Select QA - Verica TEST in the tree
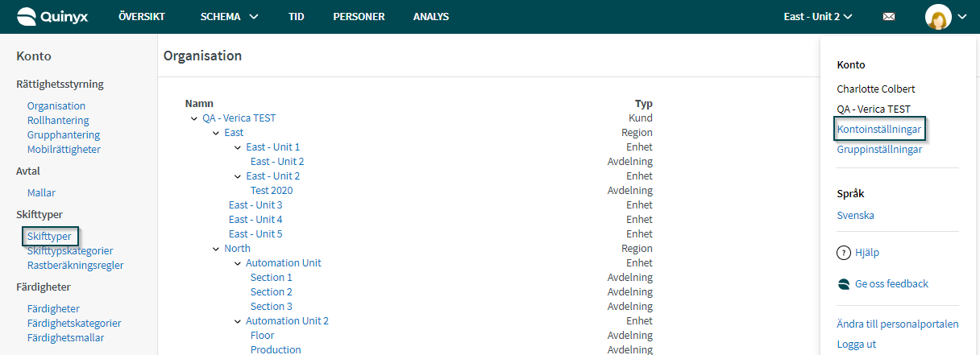This screenshot has height=355, width=980. coord(239,118)
